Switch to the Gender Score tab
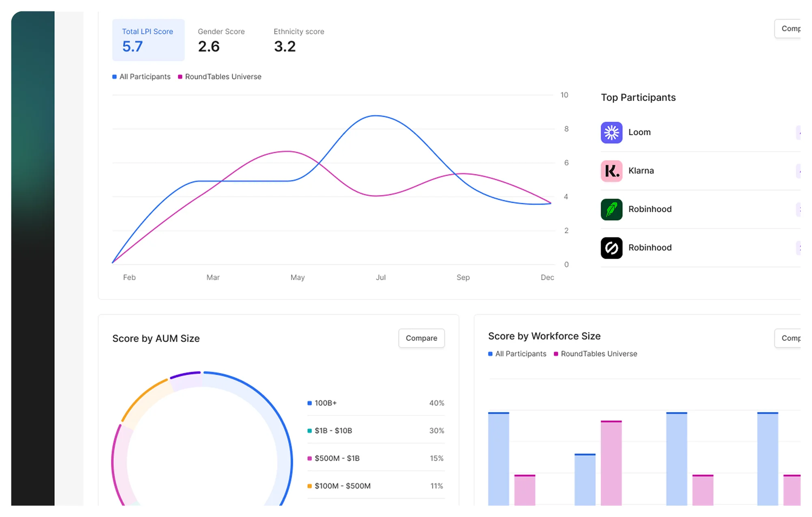Screen dimensions: 812x517 coord(221,40)
